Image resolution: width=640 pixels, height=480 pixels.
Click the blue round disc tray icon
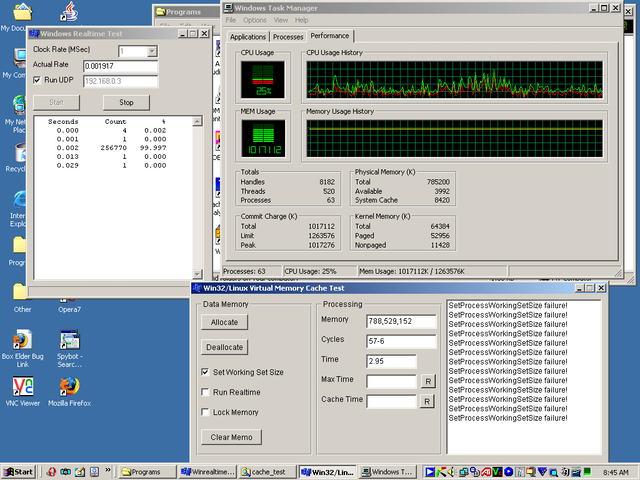click(509, 472)
